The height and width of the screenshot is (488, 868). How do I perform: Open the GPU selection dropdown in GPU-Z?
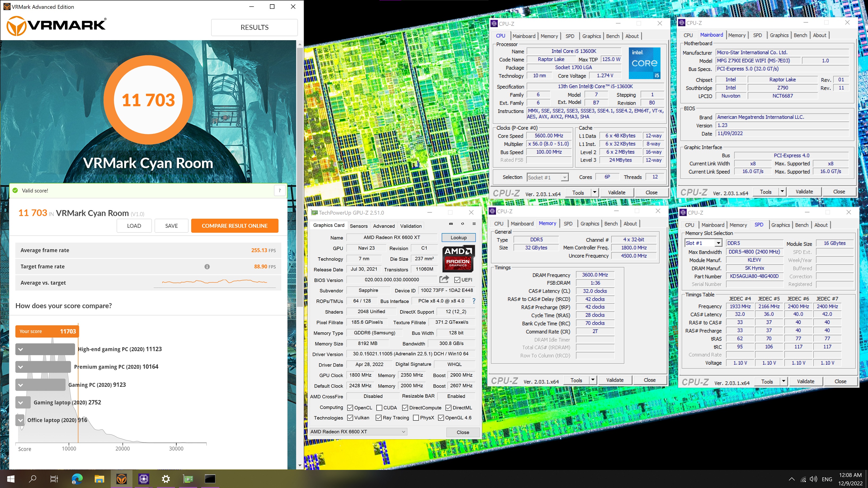point(358,432)
